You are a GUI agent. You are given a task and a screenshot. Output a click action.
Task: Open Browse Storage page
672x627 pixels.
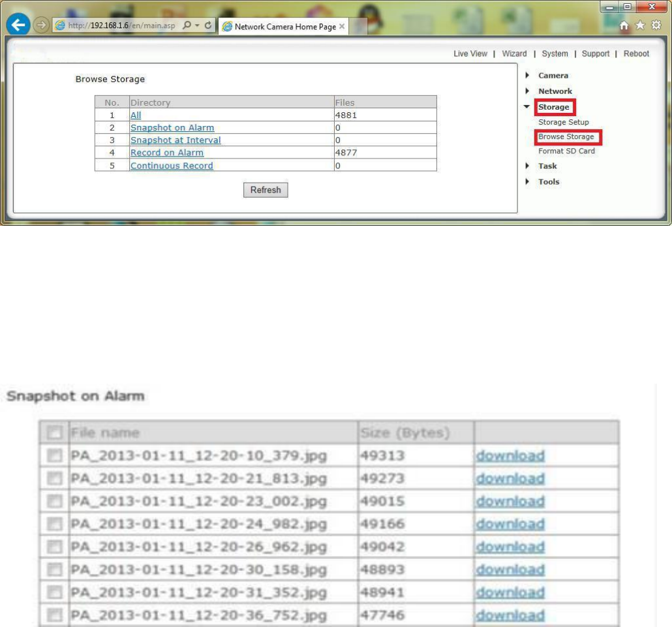click(566, 137)
